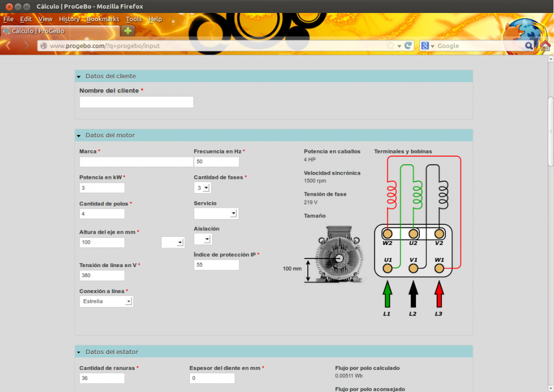The width and height of the screenshot is (554, 392).
Task: Open the Conexión a línea dropdown showing Estrella
Action: [106, 301]
